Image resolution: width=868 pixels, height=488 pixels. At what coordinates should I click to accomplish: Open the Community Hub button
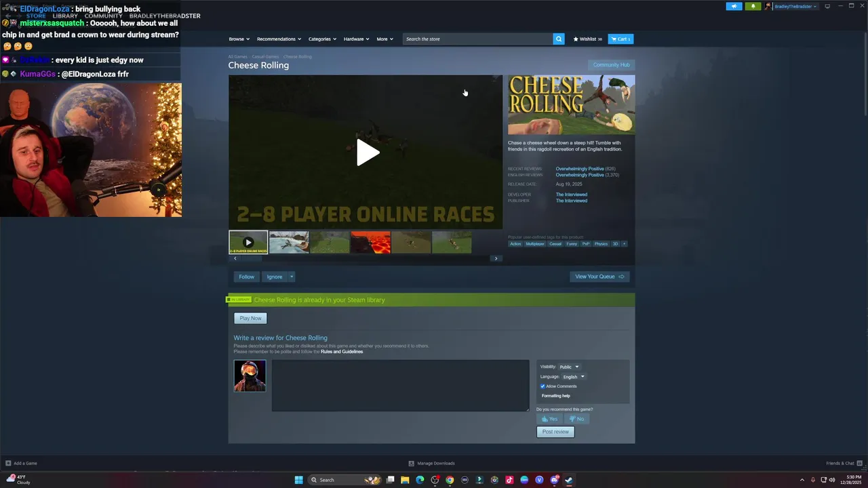611,65
